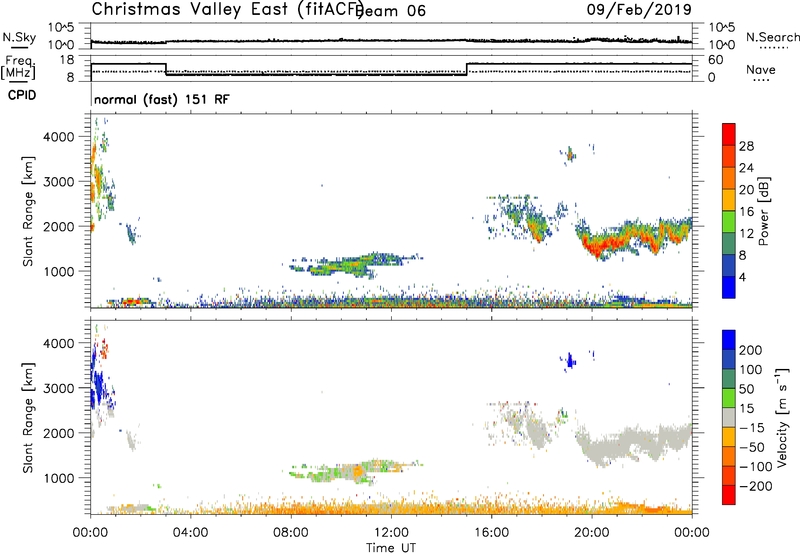Click the '24' value on Power color bar
Viewport: 800px width, 554px height.
[x=746, y=168]
